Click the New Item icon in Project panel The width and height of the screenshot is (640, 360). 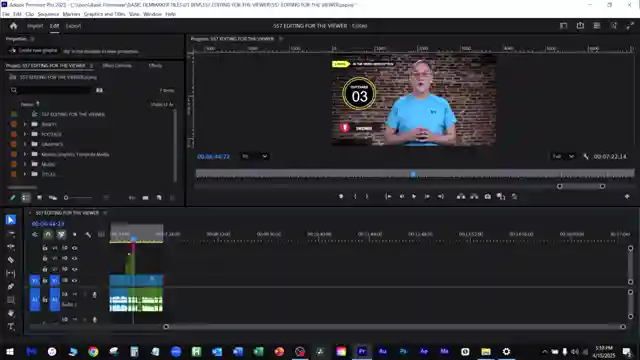(x=159, y=198)
